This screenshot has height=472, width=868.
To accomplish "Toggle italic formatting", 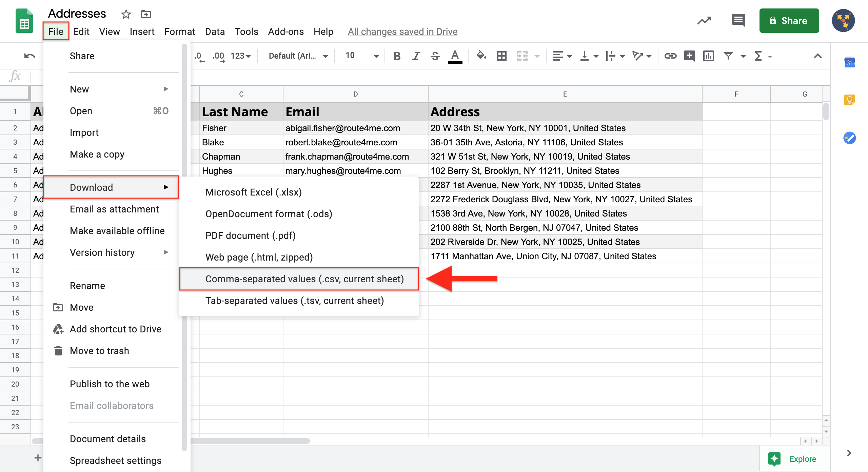I will pos(415,56).
